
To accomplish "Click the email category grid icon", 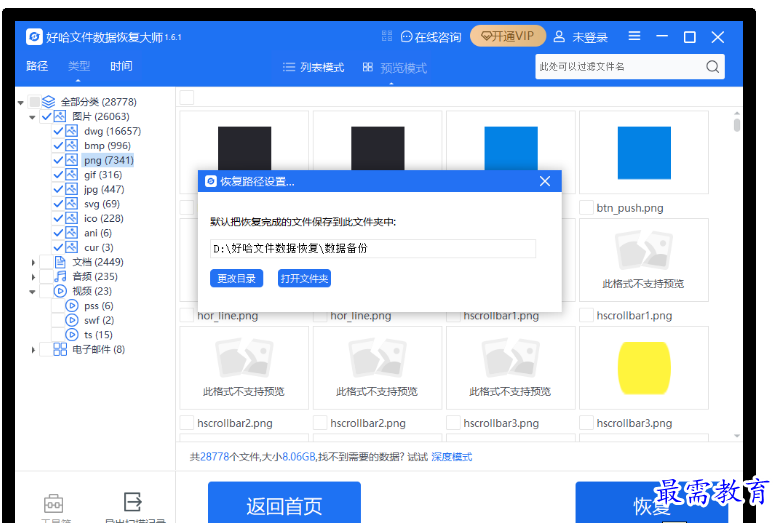I will [60, 349].
